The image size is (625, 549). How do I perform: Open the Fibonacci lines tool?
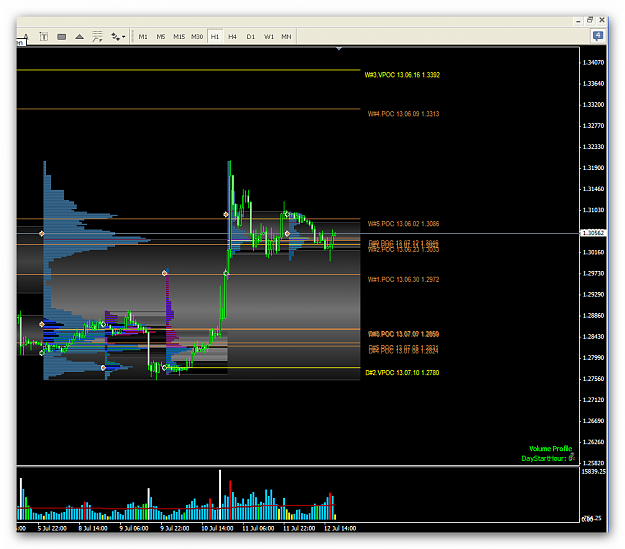[97, 37]
